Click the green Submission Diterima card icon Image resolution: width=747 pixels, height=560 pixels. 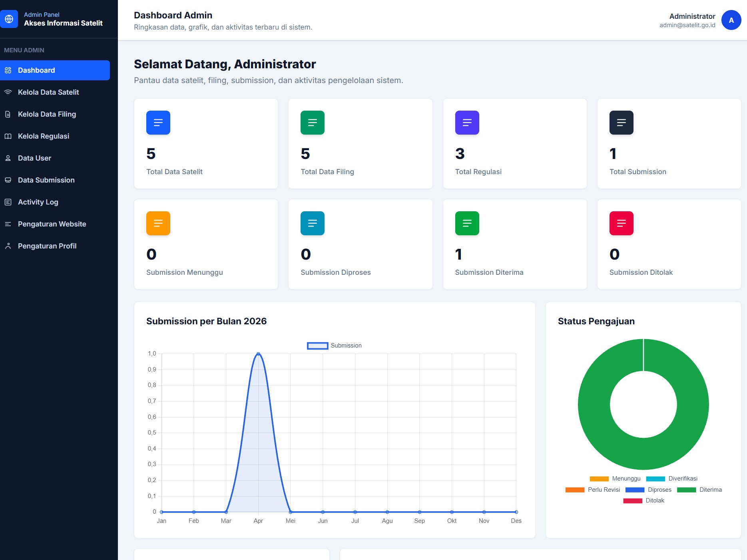pyautogui.click(x=467, y=223)
